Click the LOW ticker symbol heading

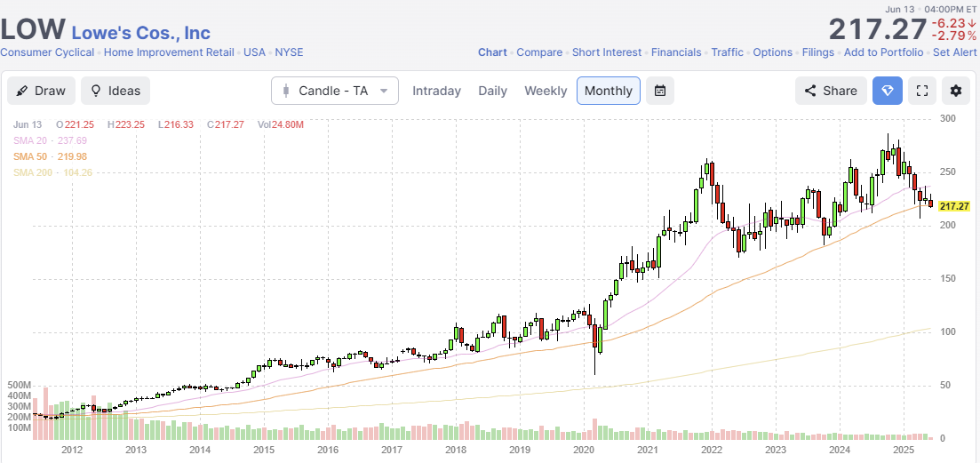click(x=33, y=30)
